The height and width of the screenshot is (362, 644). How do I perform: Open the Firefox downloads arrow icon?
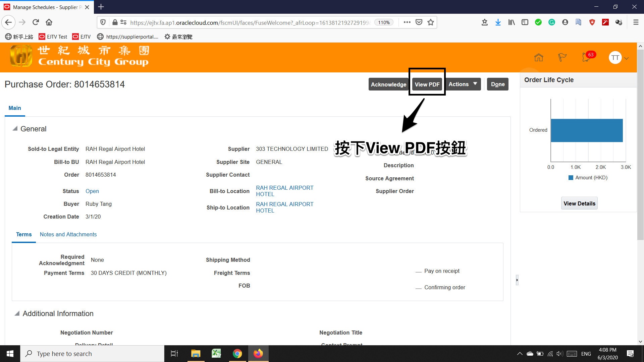[498, 22]
